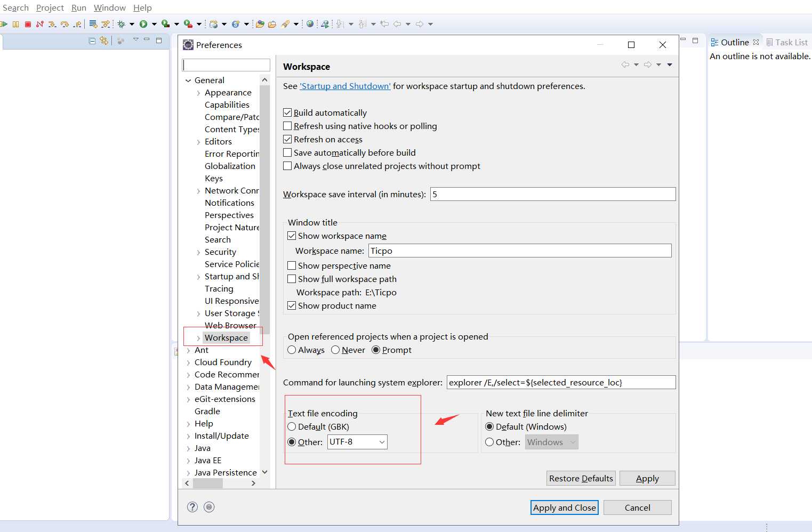Click the round preference recorder icon beside help
The height and width of the screenshot is (532, 812).
click(x=209, y=507)
